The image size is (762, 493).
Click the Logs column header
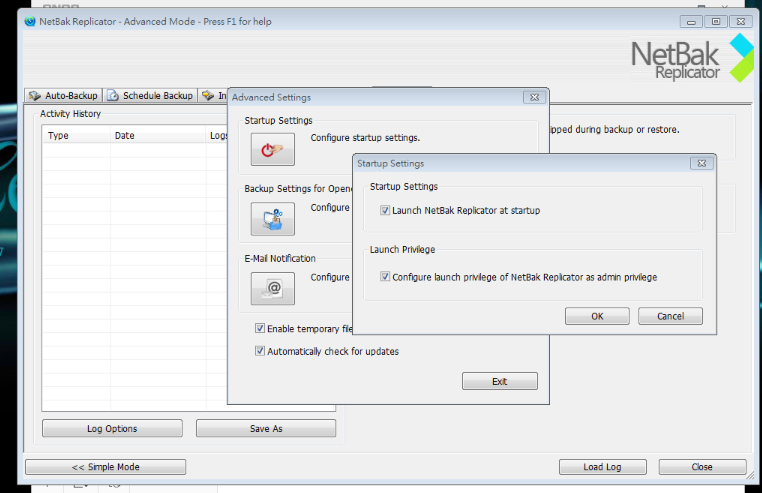[217, 136]
